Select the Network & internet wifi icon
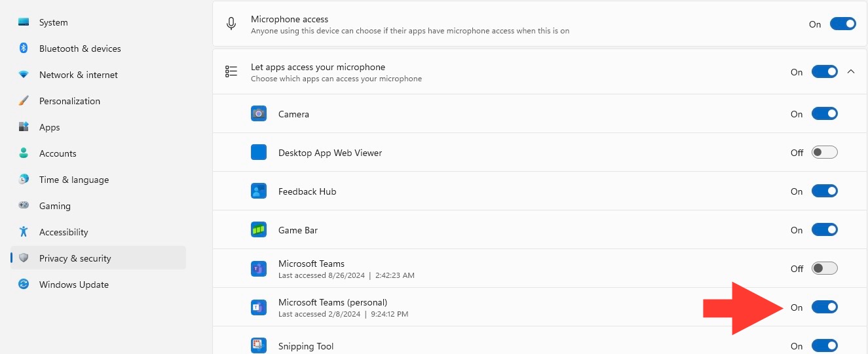Image resolution: width=868 pixels, height=354 pixels. pos(24,75)
